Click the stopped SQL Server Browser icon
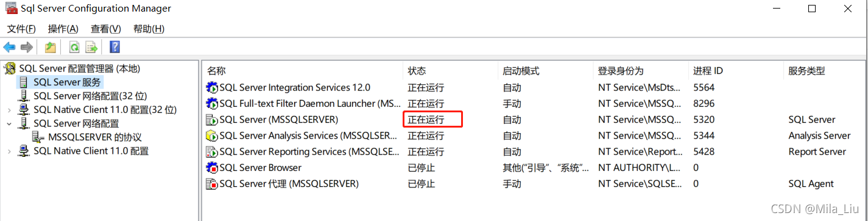 (212, 167)
